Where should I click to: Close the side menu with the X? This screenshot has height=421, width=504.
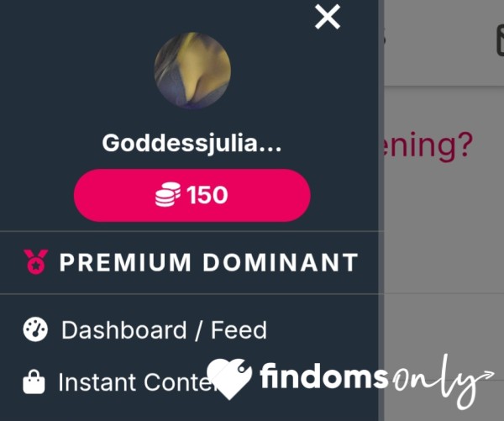coord(328,17)
